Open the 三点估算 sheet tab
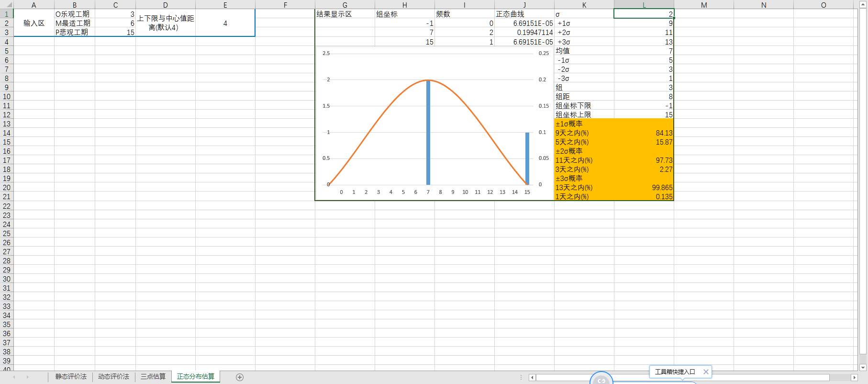This screenshot has height=384, width=868. coord(153,377)
